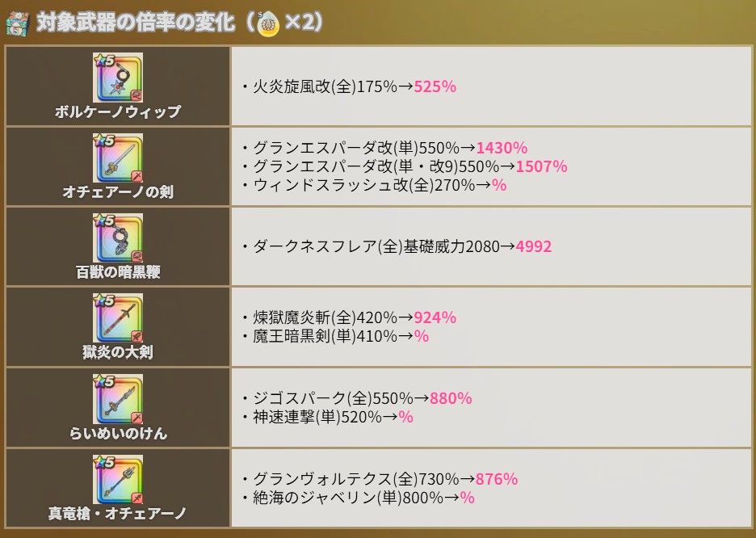Tap the らいめいのけん sword icon
The height and width of the screenshot is (538, 756).
click(x=118, y=399)
